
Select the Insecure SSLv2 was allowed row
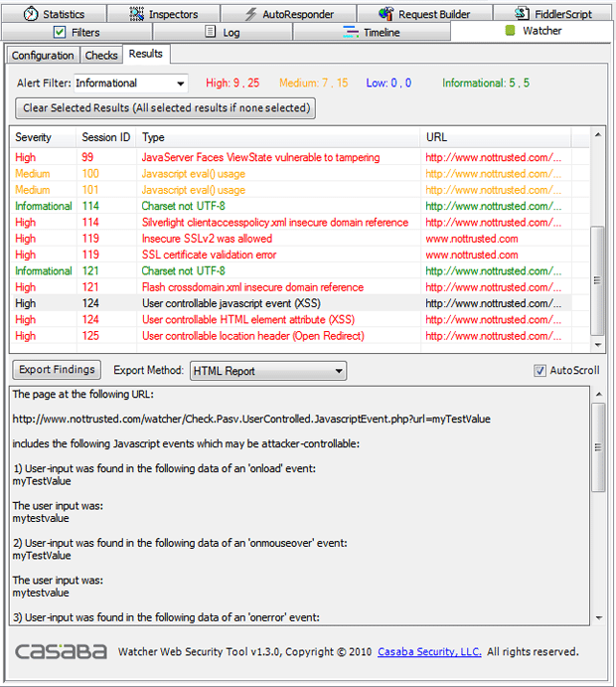point(206,239)
